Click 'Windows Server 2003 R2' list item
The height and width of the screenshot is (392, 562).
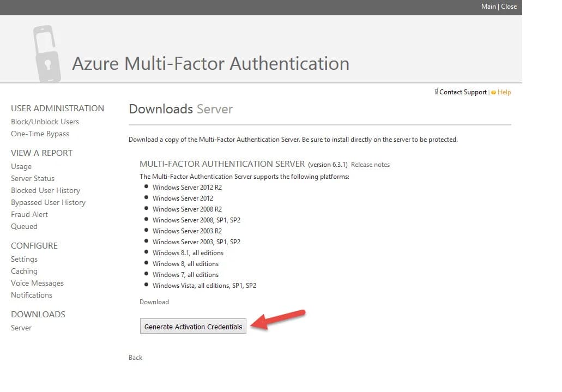(187, 231)
